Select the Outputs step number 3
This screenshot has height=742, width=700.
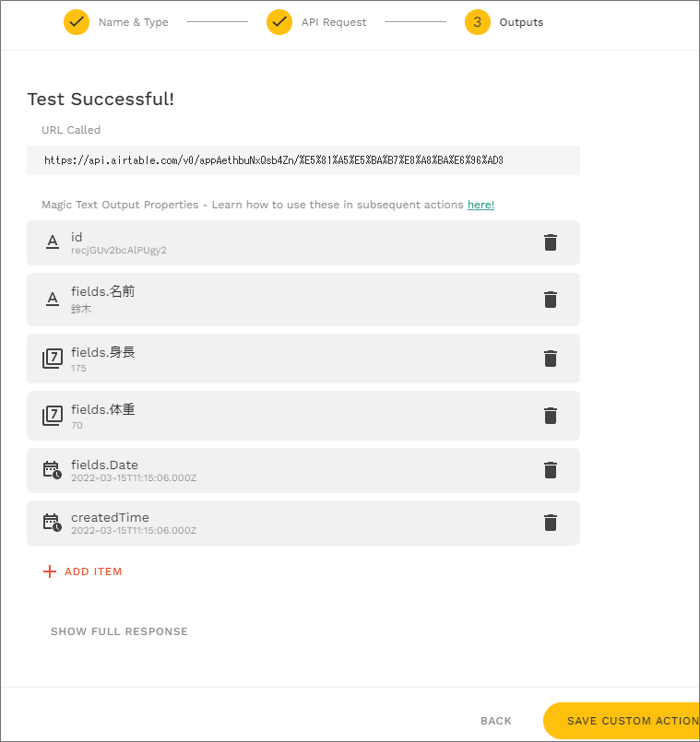[x=478, y=22]
